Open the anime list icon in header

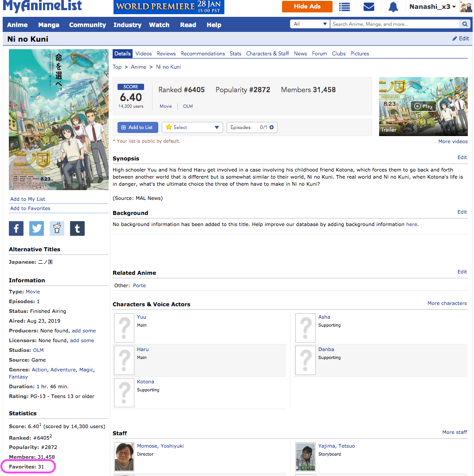[345, 7]
